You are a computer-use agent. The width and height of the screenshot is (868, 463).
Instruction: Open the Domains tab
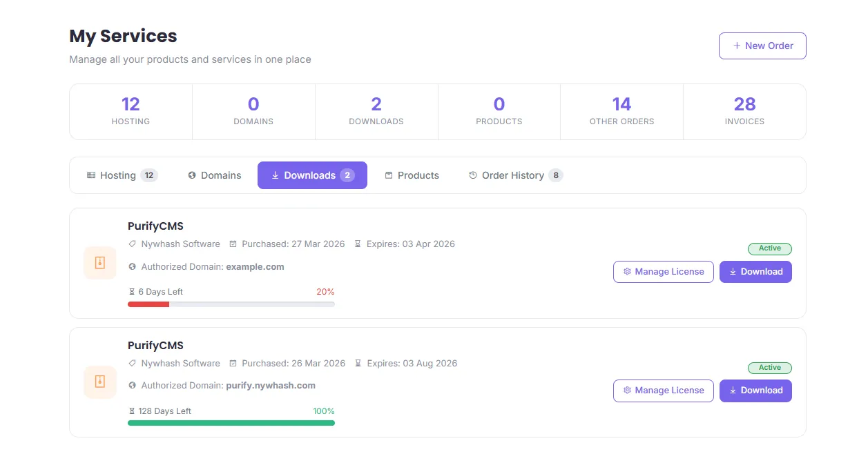coord(215,175)
